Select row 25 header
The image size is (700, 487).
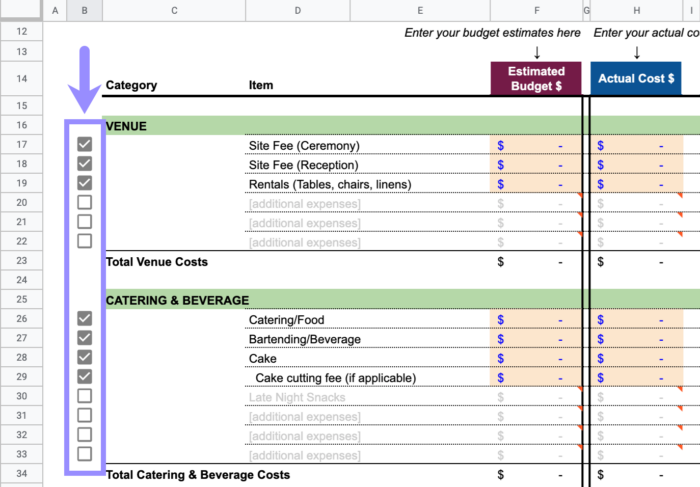pos(21,300)
